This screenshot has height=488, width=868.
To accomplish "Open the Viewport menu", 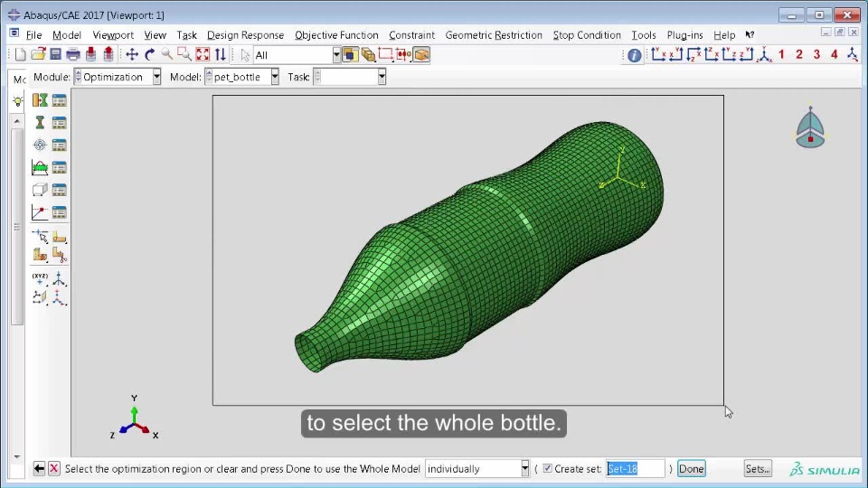I will tap(113, 35).
